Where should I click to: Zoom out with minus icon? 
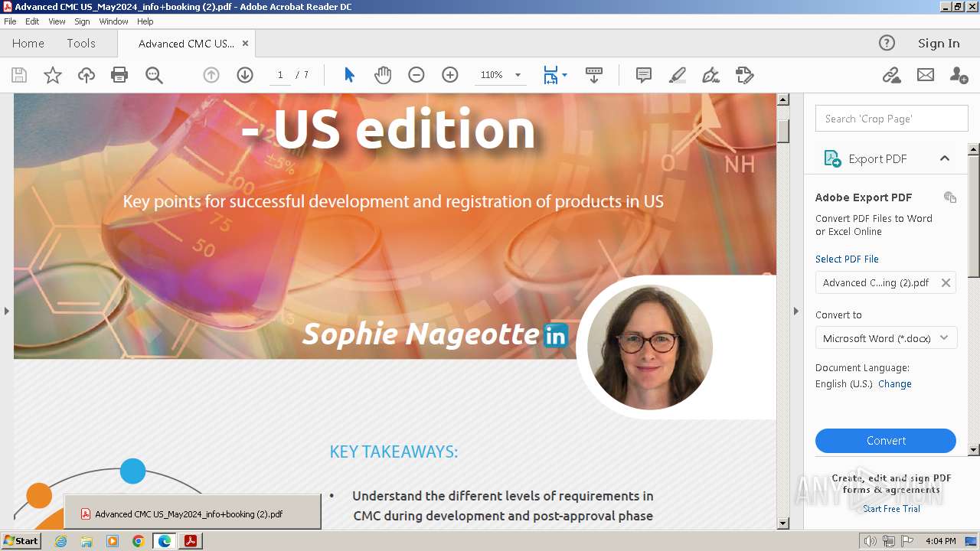416,75
